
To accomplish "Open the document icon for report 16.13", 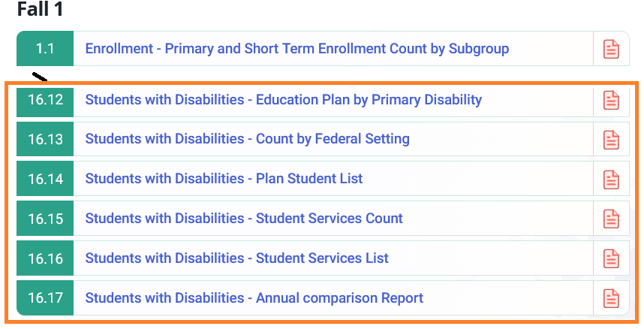I will pos(611,140).
